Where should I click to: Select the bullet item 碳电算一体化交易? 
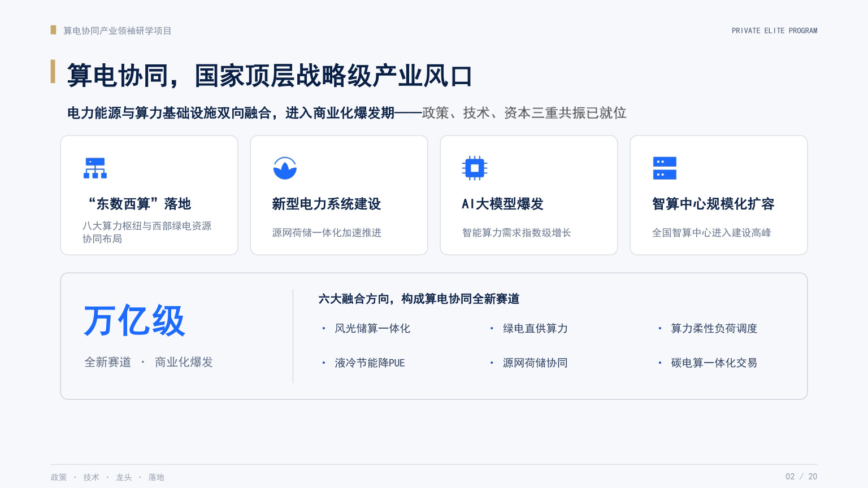pos(714,363)
